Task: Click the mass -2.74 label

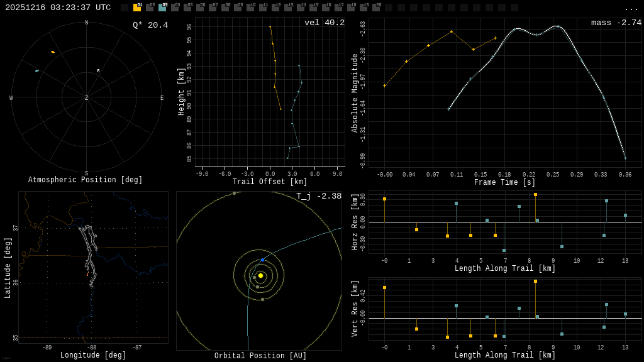Action: point(616,23)
